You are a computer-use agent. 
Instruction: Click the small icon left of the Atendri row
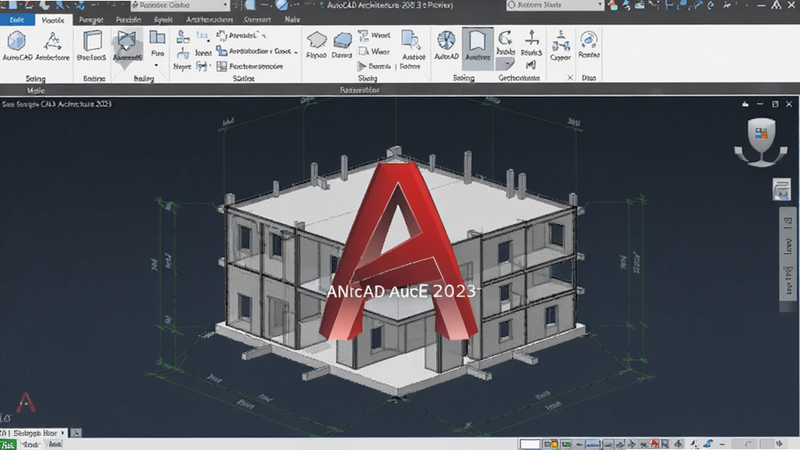coord(221,35)
